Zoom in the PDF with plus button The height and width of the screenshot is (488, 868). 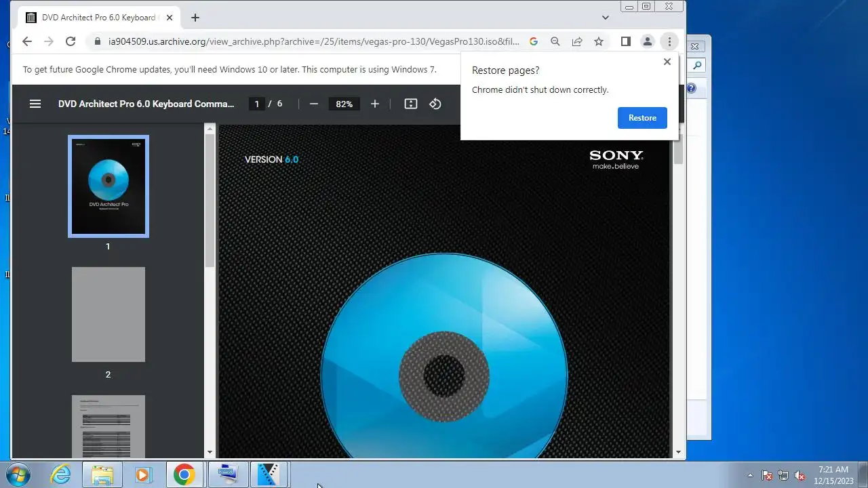[375, 104]
